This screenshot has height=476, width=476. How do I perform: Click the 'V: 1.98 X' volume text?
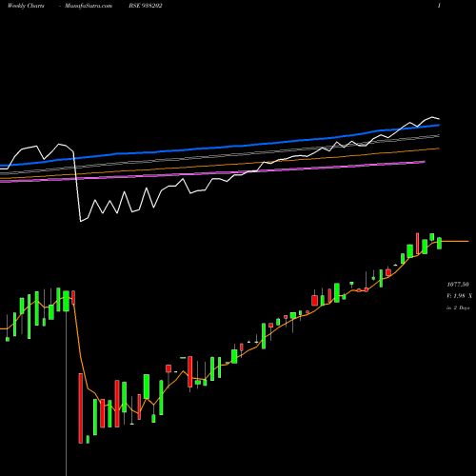coord(459,296)
